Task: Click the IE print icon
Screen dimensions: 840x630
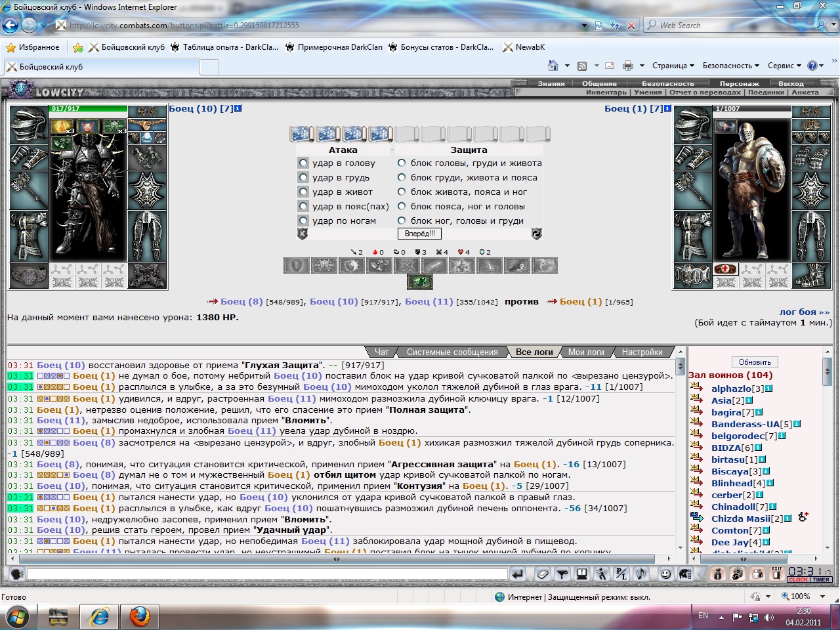Action: point(628,66)
